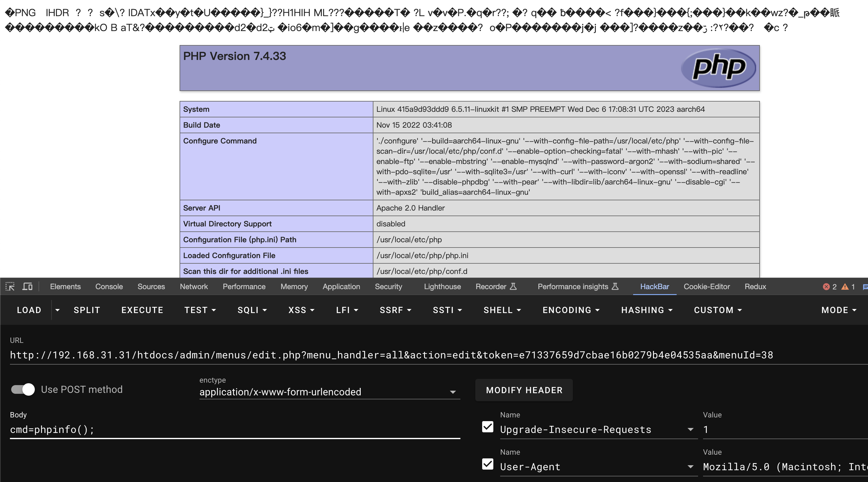Image resolution: width=868 pixels, height=482 pixels.
Task: Open the LOAD split dropdown arrow
Action: coord(57,310)
